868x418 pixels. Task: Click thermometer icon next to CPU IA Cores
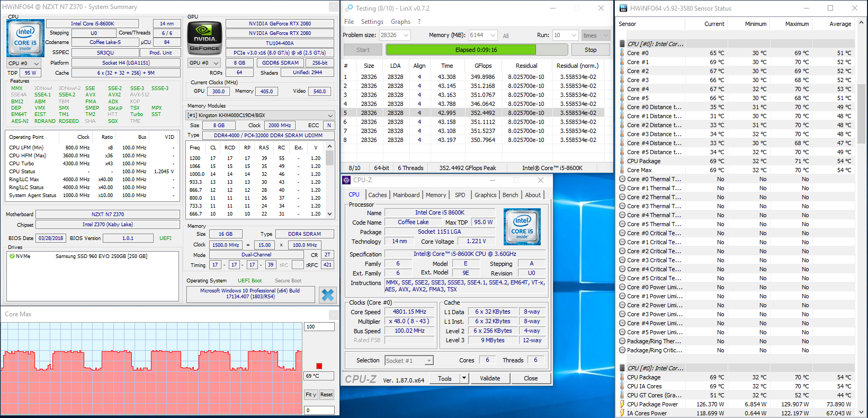(x=622, y=386)
